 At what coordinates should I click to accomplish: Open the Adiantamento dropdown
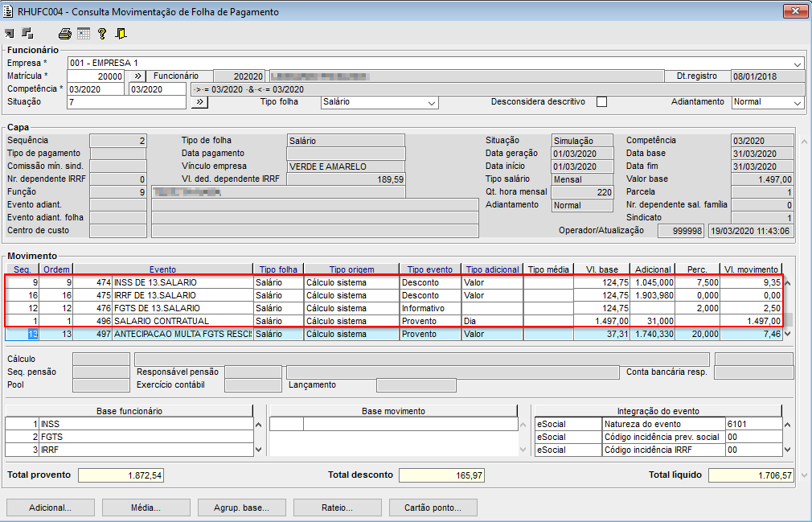click(797, 103)
